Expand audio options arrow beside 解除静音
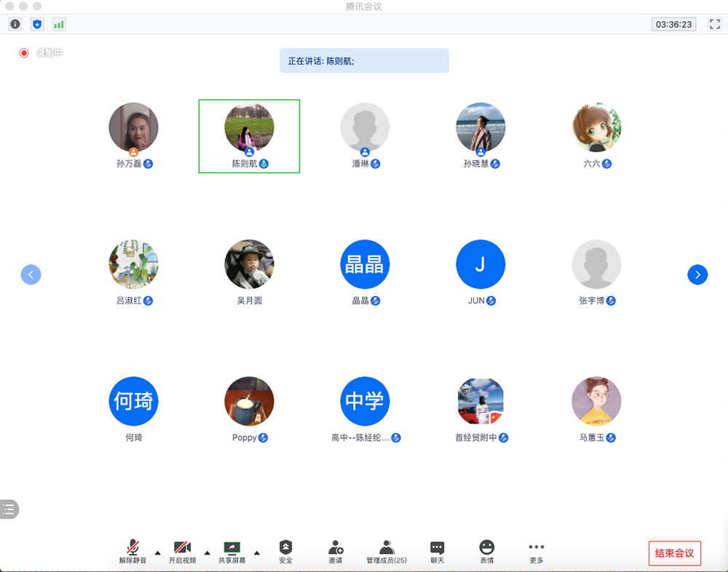Viewport: 728px width, 572px height. 157,552
